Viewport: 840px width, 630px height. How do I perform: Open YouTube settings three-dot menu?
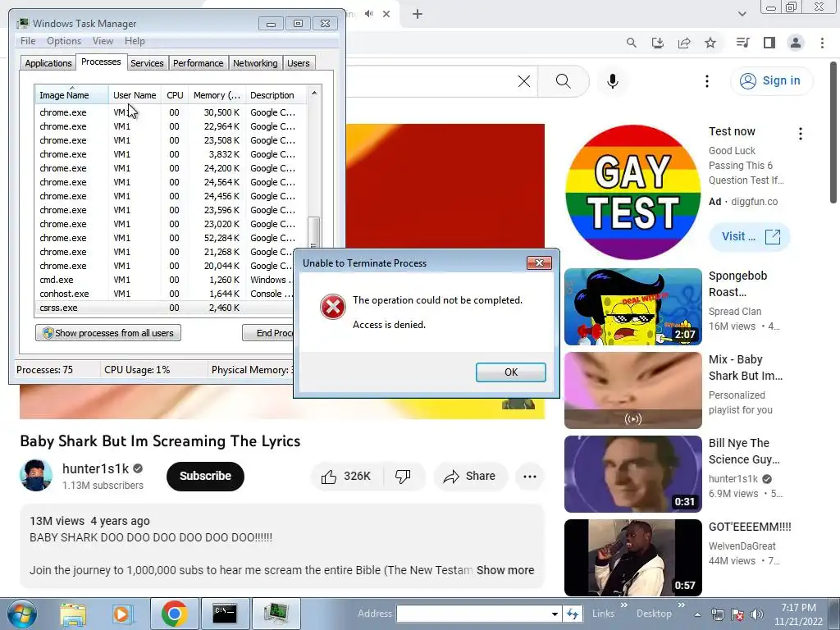tap(706, 81)
